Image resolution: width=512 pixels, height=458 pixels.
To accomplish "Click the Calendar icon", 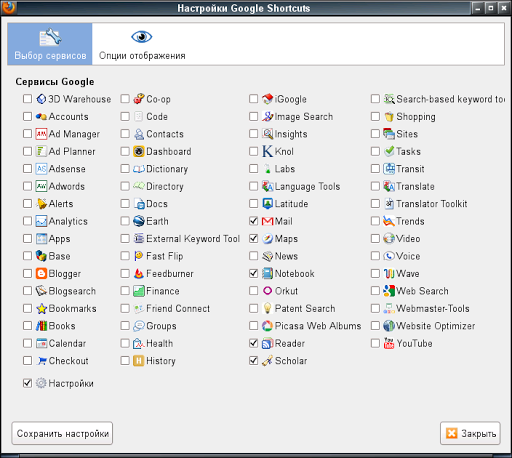I will (x=41, y=343).
